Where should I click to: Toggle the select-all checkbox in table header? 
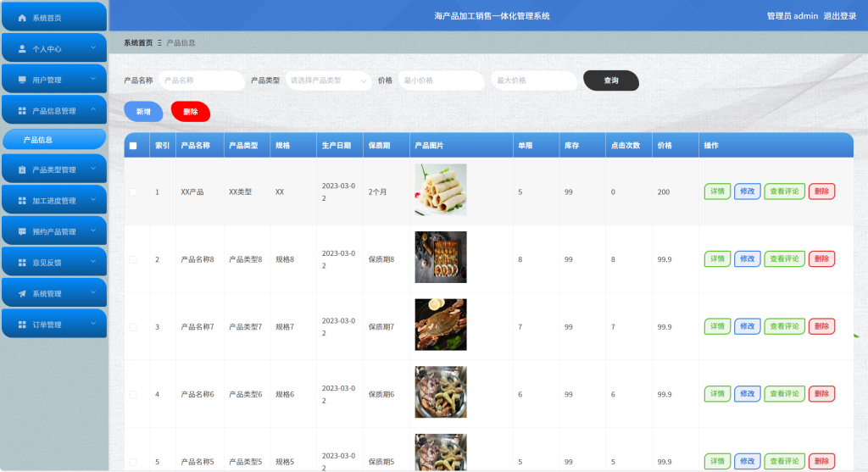click(133, 146)
